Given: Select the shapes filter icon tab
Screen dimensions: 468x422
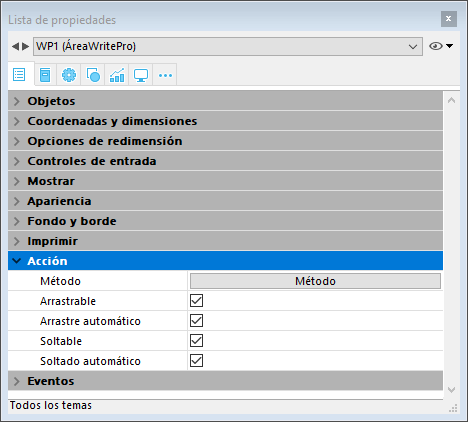Looking at the screenshot, I should pos(93,75).
